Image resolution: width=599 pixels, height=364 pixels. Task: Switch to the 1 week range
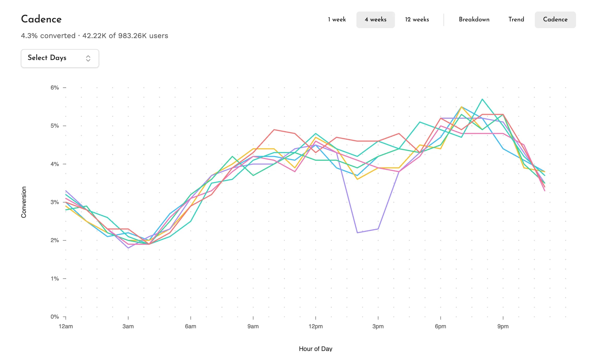coord(337,20)
